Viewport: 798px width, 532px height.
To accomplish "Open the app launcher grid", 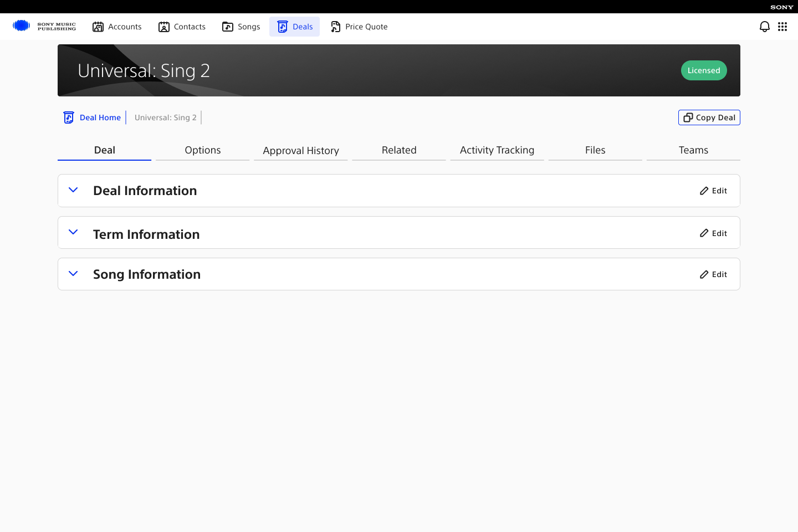I will tap(782, 27).
